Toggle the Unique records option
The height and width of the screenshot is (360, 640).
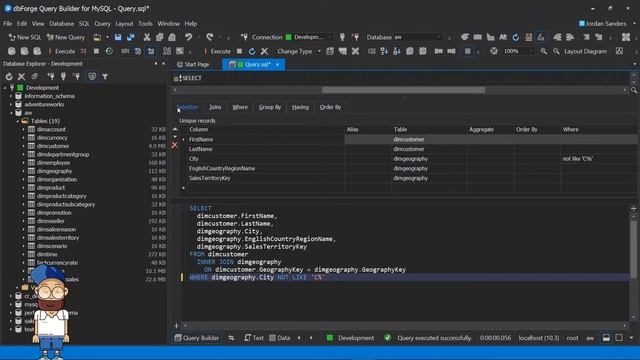[197, 121]
